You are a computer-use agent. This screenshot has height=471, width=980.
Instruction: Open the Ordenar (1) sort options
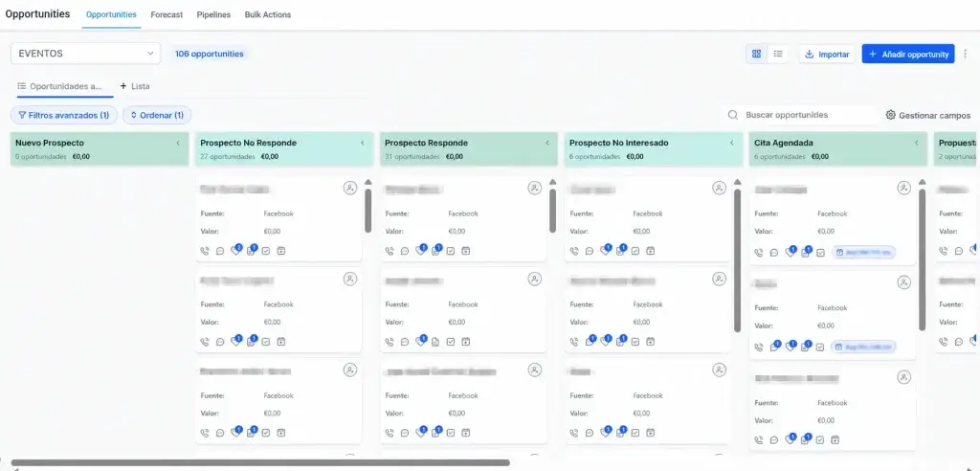[x=157, y=115]
